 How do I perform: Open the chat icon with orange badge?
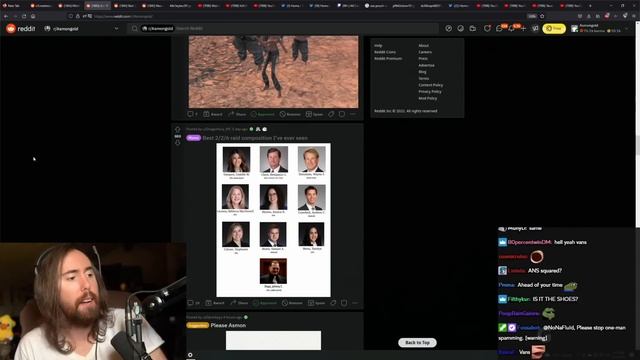click(499, 29)
